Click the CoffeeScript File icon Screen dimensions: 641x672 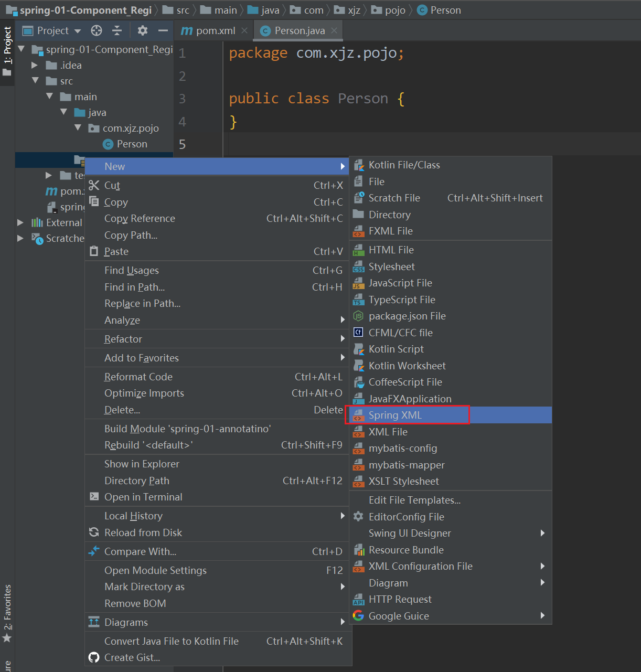[359, 382]
